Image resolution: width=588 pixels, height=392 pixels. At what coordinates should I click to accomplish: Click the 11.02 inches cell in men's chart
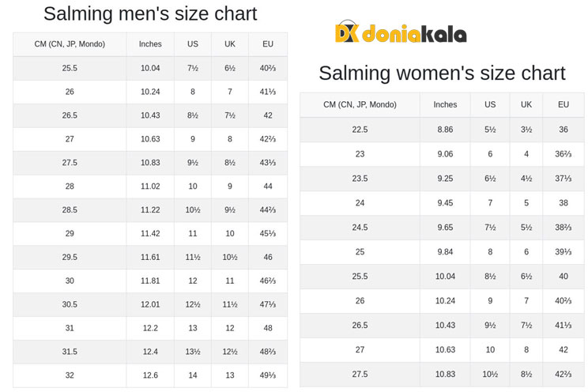[x=150, y=187]
